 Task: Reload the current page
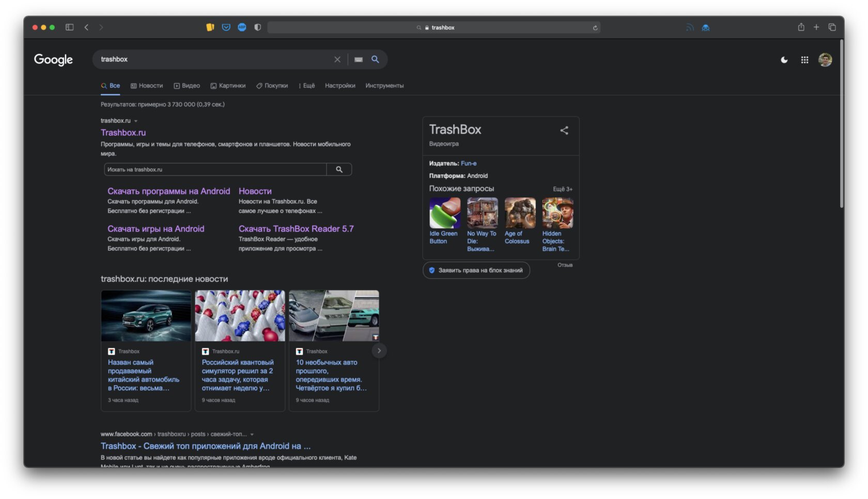point(595,28)
